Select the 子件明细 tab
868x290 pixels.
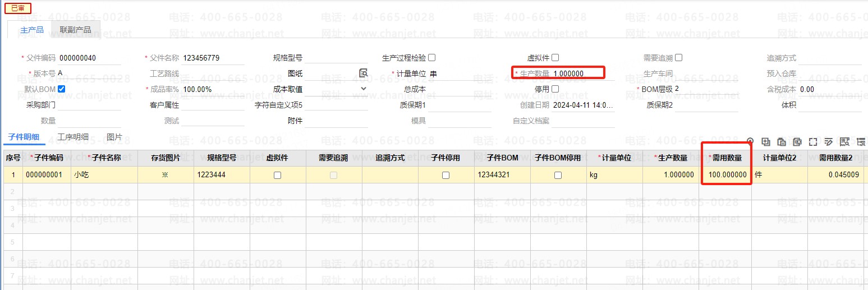(24, 137)
